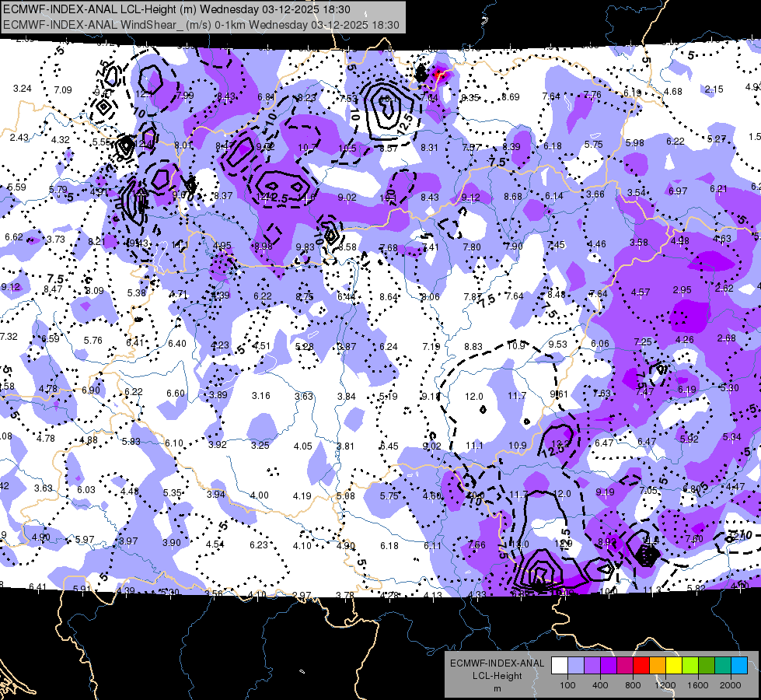This screenshot has height=700, width=761.
Task: Click the vivid violet legend swatch right of 400
Action: pyautogui.click(x=609, y=665)
